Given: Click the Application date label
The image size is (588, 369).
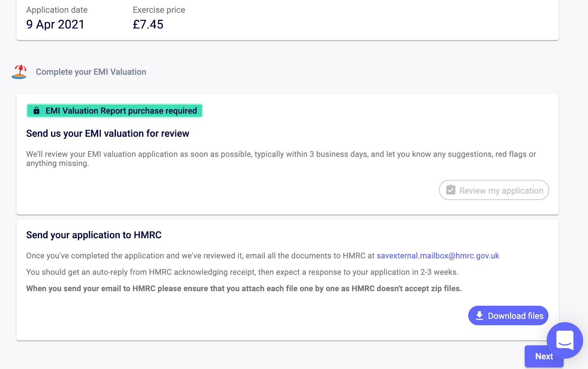Looking at the screenshot, I should pyautogui.click(x=57, y=10).
